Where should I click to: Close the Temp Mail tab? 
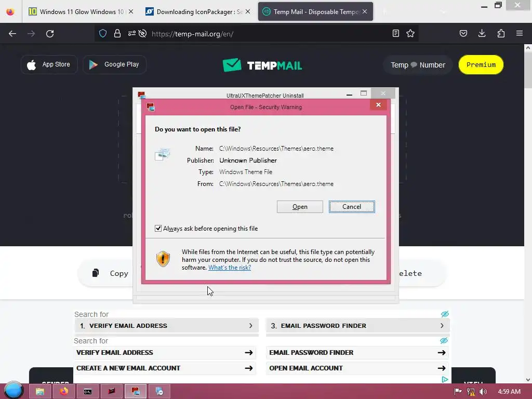click(x=365, y=11)
